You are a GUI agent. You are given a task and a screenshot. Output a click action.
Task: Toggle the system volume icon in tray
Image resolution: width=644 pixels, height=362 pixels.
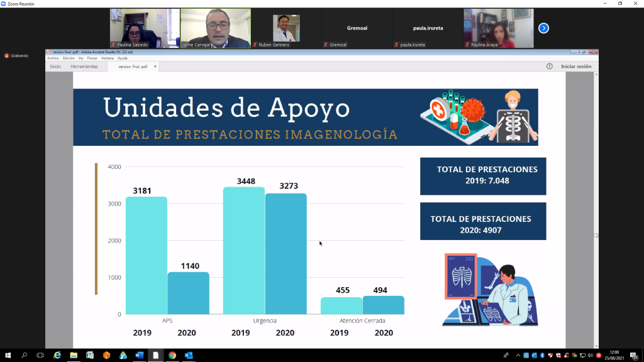(590, 355)
